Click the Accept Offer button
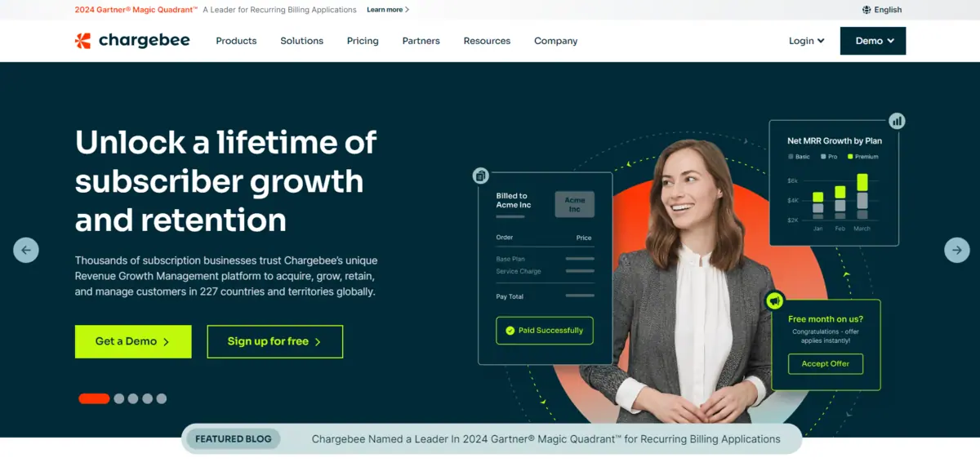Viewport: 980px width, 467px height. 826,364
